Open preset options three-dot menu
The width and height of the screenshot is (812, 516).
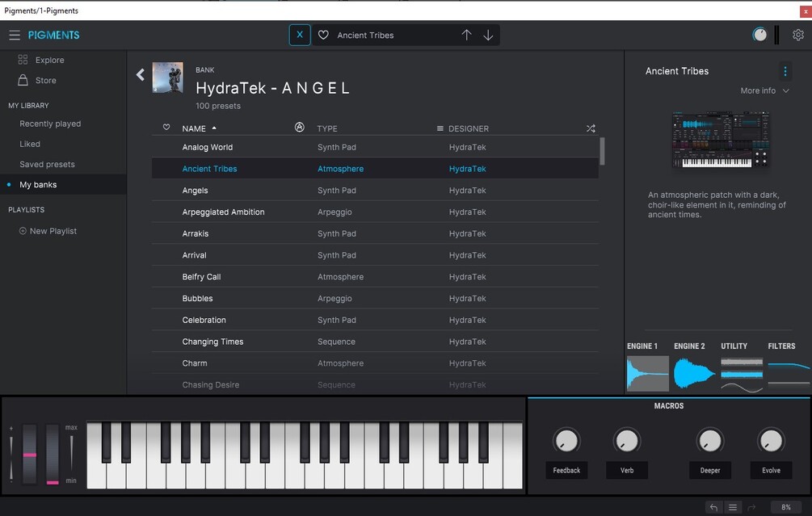(785, 71)
